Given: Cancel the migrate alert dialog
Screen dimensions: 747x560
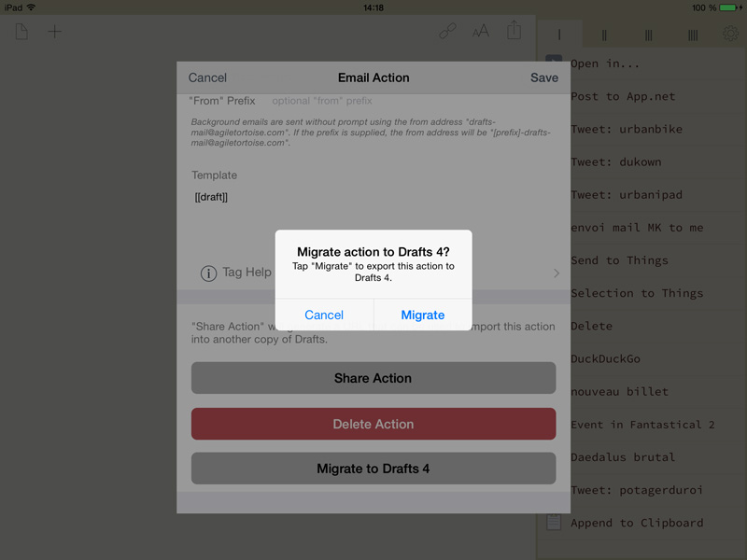Looking at the screenshot, I should pos(324,315).
